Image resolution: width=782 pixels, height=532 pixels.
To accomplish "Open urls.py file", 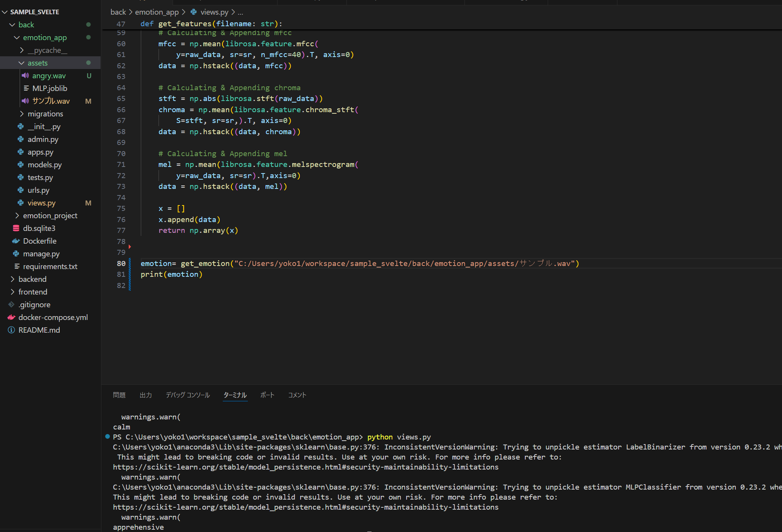I will [x=39, y=190].
